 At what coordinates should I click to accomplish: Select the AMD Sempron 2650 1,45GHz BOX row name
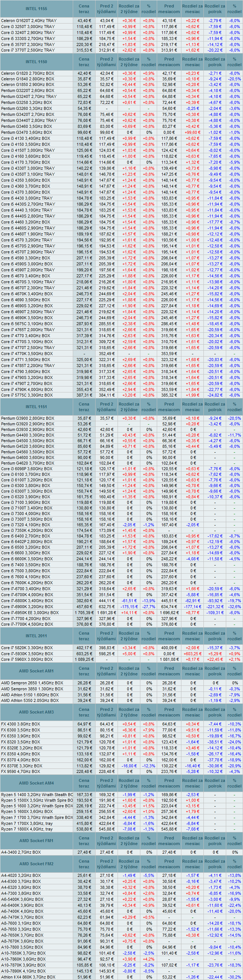(32, 682)
